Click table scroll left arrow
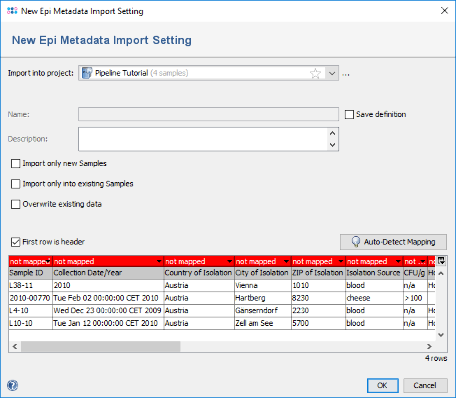This screenshot has width=456, height=398. pos(15,346)
